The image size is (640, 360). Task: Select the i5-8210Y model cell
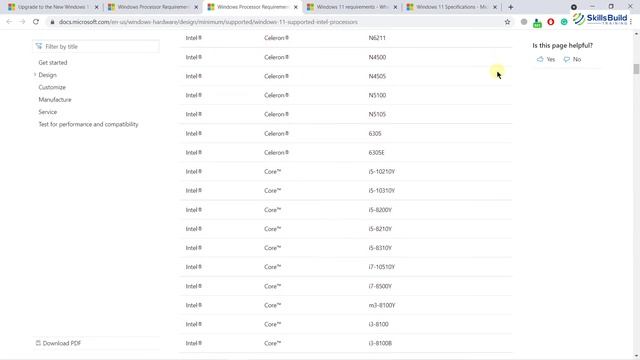click(380, 229)
